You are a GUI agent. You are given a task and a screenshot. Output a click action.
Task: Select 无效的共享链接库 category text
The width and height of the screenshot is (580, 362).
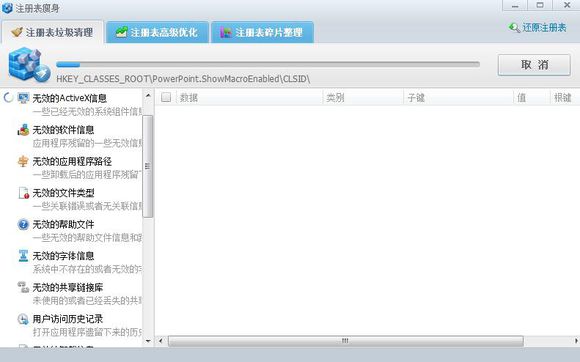[x=68, y=287]
